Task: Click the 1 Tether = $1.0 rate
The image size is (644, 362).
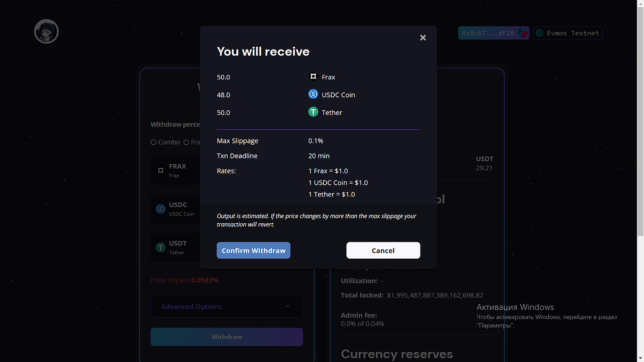Action: tap(332, 194)
